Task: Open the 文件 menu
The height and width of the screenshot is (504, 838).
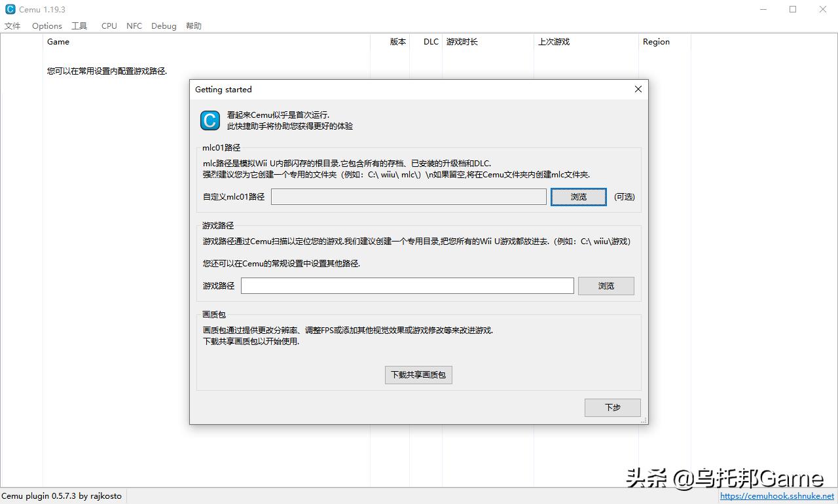Action: coord(12,26)
